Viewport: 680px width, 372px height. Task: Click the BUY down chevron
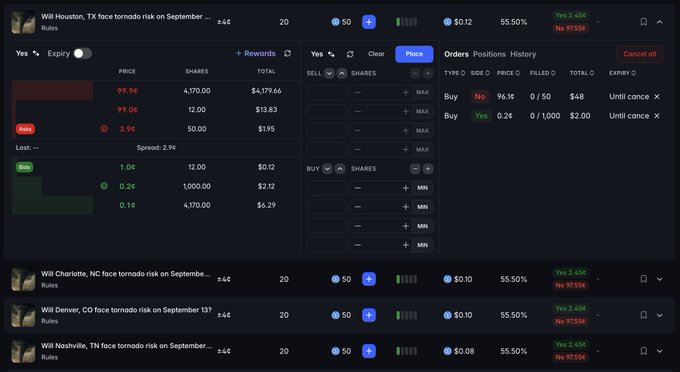pyautogui.click(x=327, y=169)
